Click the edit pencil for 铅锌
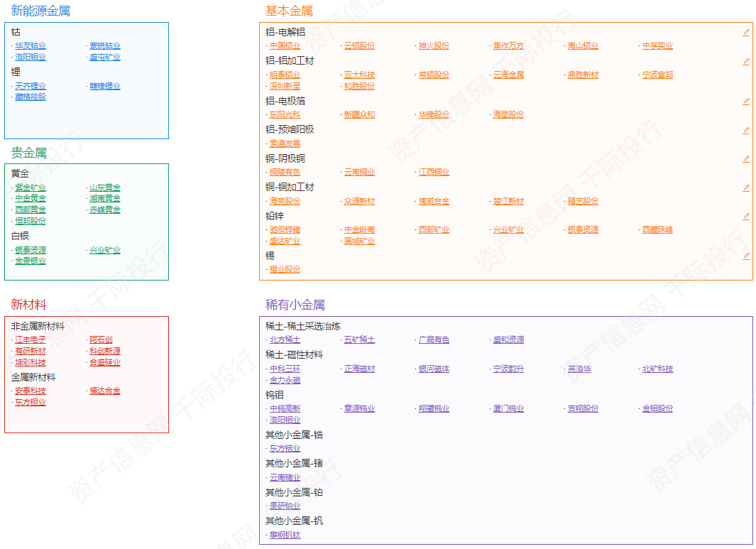Viewport: 756px width, 549px height. [746, 216]
